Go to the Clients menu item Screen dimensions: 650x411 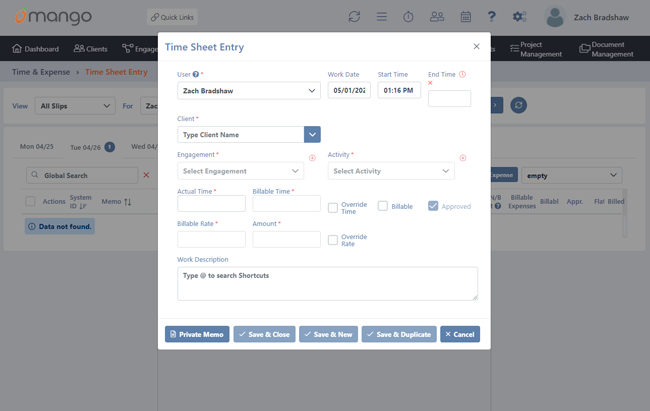[x=90, y=48]
